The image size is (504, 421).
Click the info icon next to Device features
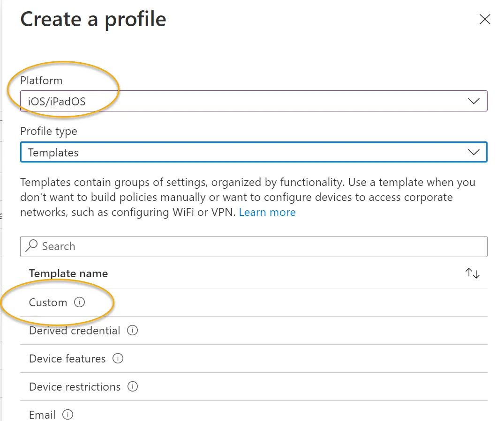coord(118,358)
